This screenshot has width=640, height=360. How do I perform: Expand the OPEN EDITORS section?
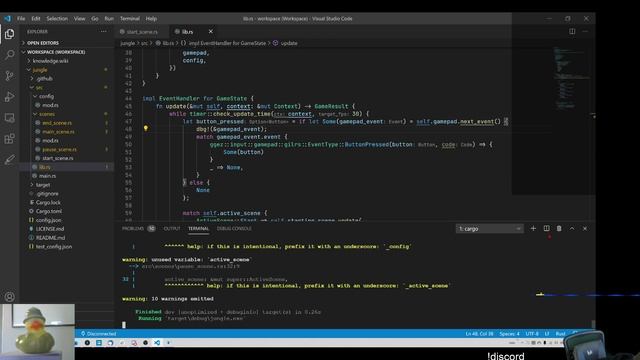coord(42,43)
